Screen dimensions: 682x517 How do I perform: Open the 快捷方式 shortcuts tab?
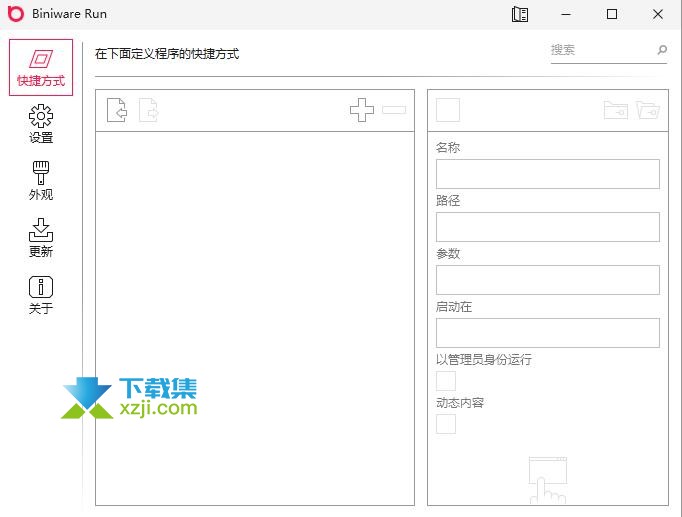pos(41,67)
